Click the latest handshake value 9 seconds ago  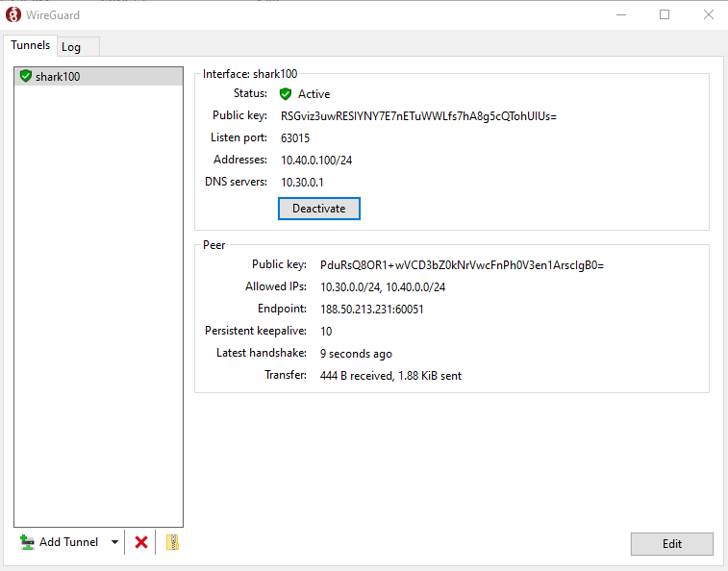[356, 354]
